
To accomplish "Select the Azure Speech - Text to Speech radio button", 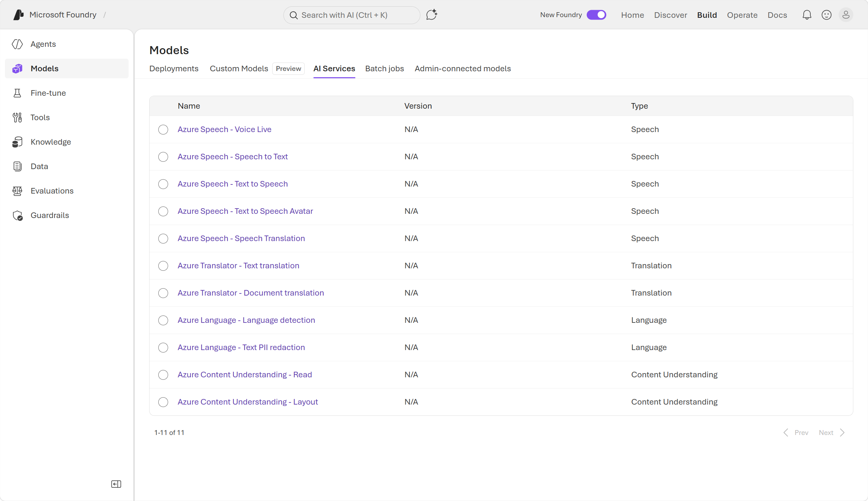I will (x=163, y=184).
